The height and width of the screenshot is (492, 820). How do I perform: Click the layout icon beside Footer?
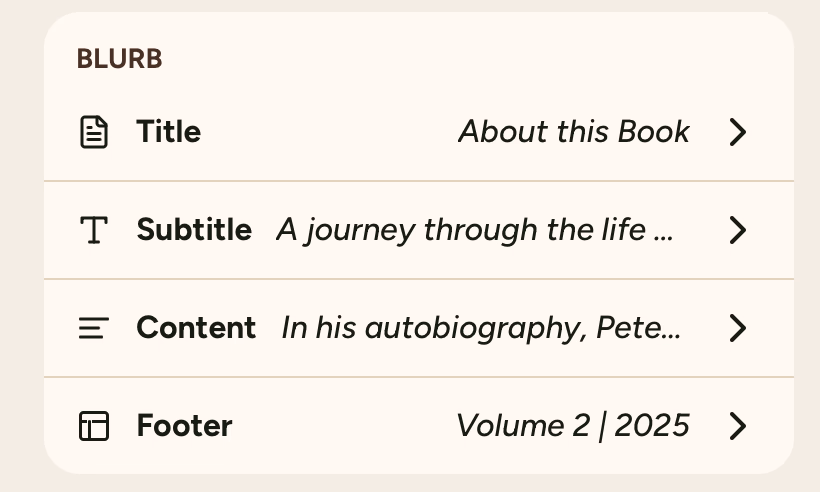tap(93, 426)
